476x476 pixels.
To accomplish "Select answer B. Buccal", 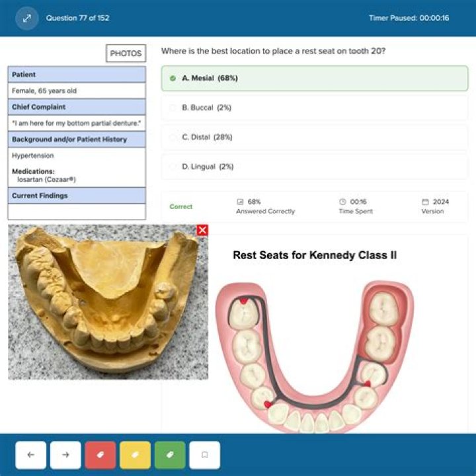I will pyautogui.click(x=315, y=108).
